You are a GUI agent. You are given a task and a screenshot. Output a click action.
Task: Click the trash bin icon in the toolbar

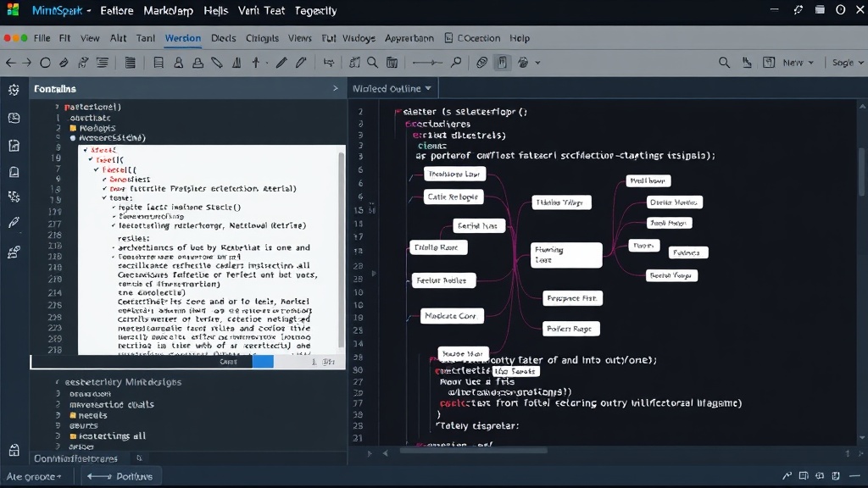(x=392, y=63)
